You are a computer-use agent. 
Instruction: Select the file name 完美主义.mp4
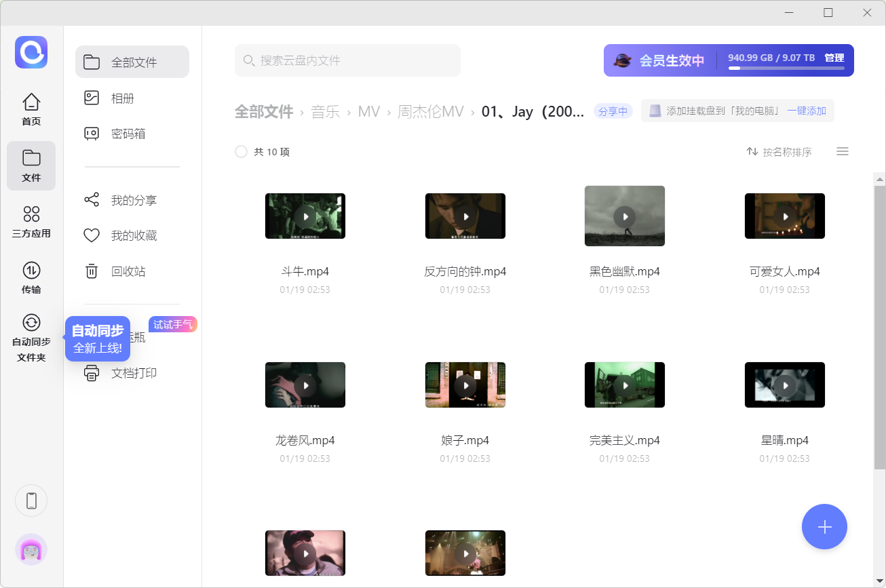pyautogui.click(x=625, y=440)
